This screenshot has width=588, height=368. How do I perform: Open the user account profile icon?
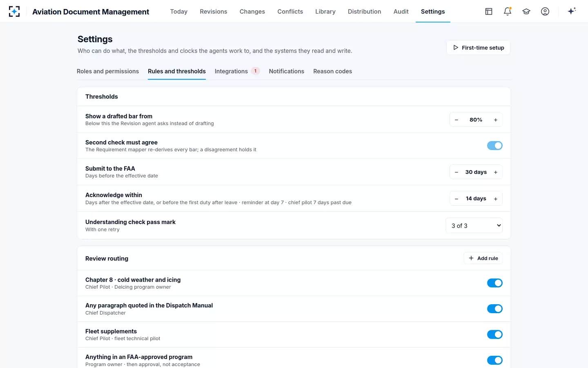[545, 11]
